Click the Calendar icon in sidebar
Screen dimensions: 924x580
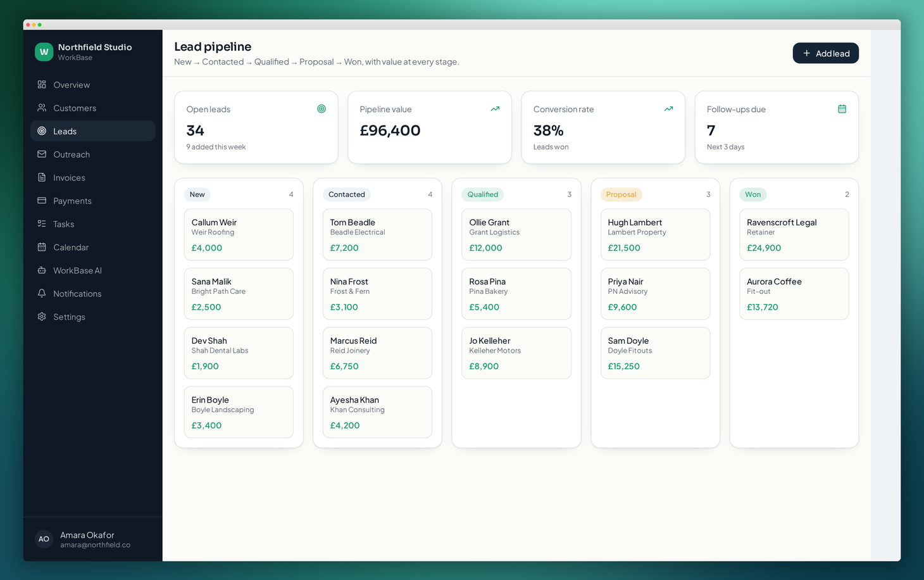coord(42,247)
